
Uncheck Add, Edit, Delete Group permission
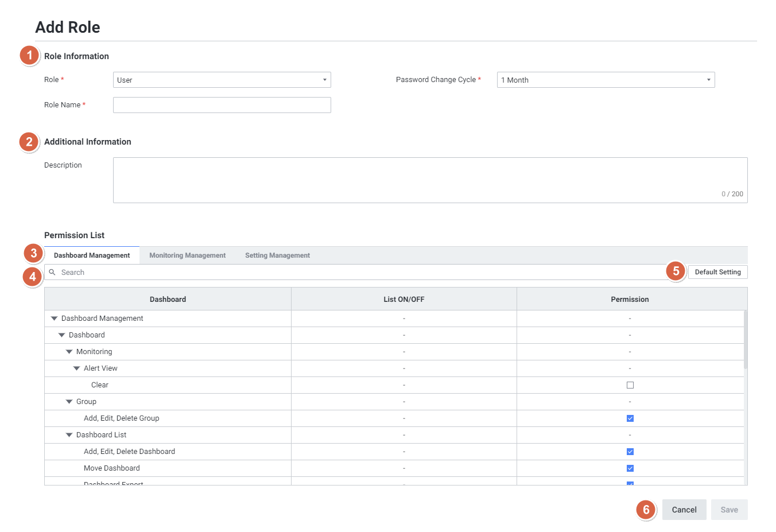click(630, 418)
